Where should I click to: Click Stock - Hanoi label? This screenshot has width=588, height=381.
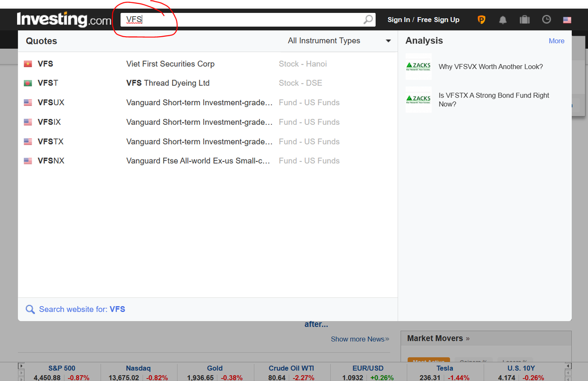pyautogui.click(x=303, y=64)
